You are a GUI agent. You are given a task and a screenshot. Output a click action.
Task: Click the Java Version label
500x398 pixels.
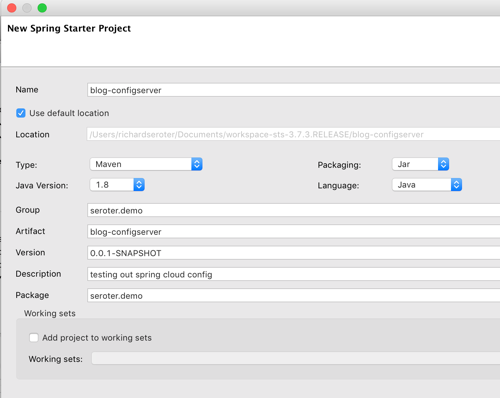pos(42,185)
